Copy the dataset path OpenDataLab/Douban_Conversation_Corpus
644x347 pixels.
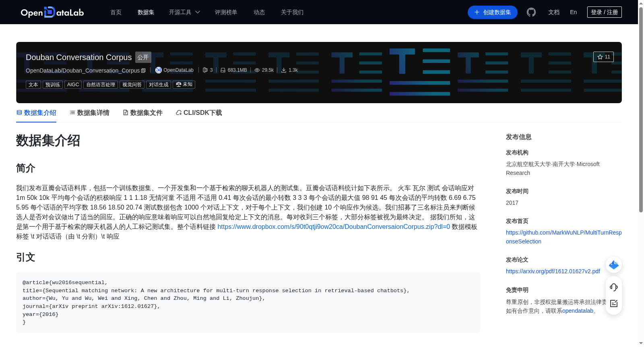click(x=143, y=71)
